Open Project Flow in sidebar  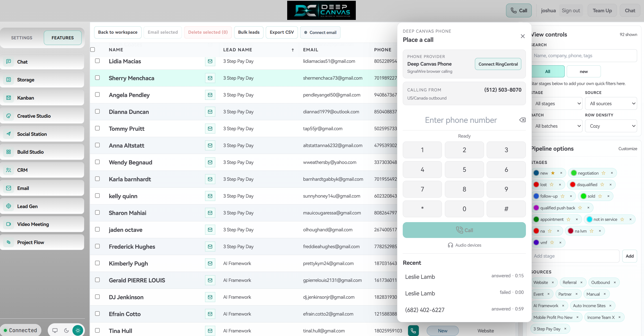pyautogui.click(x=42, y=242)
